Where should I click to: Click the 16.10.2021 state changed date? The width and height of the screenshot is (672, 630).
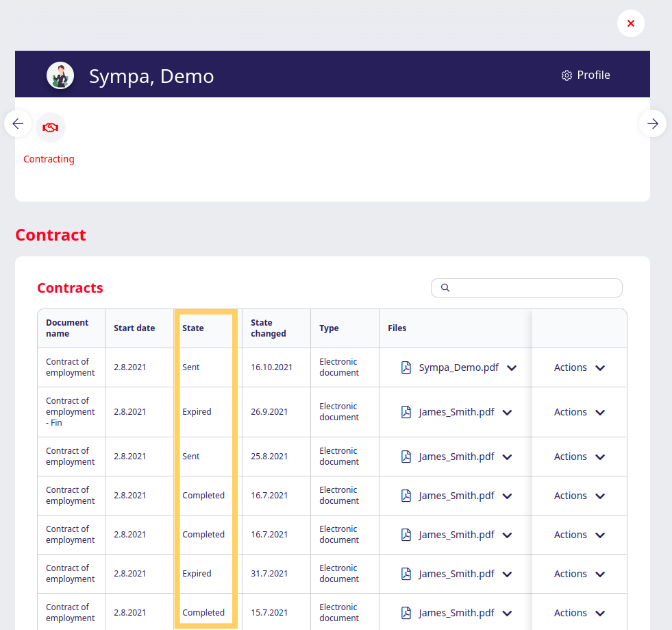(271, 367)
